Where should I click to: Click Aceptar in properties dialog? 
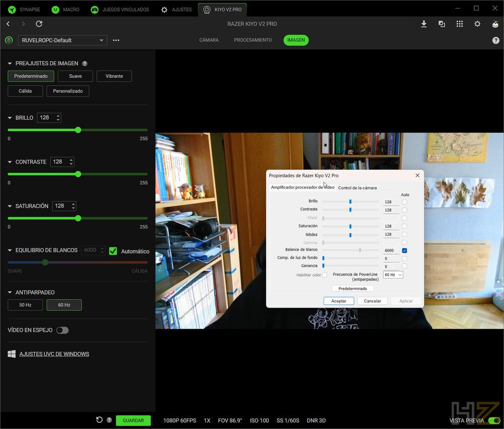pyautogui.click(x=339, y=301)
